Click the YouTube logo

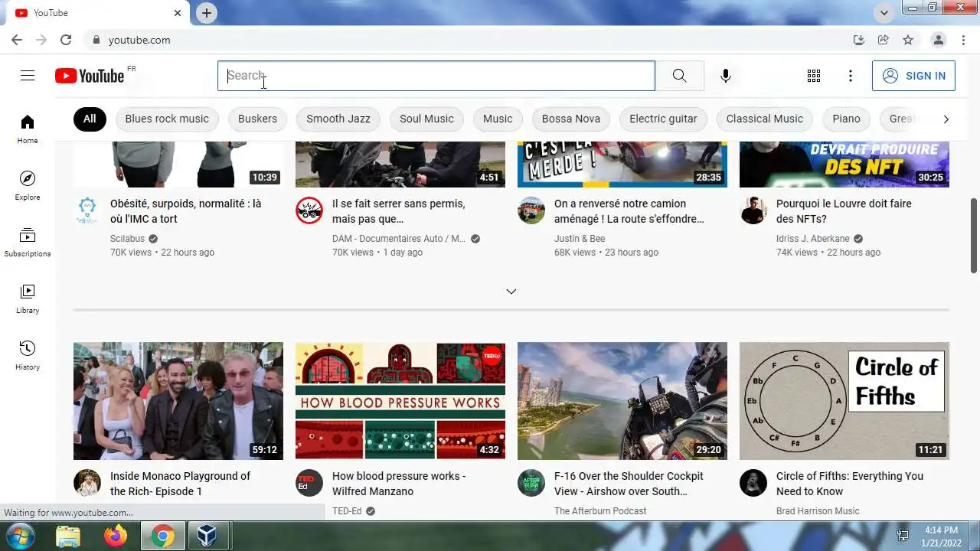pos(90,76)
